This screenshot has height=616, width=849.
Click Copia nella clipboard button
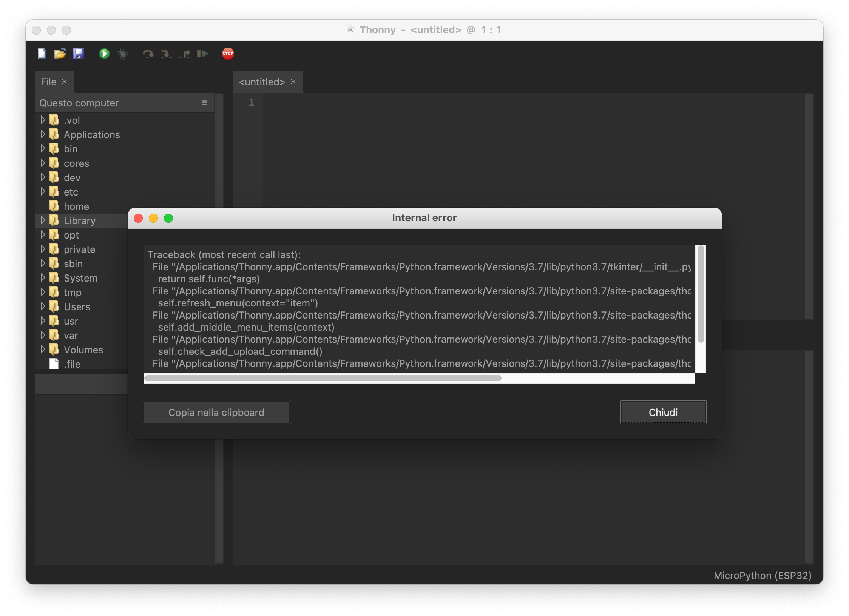[x=216, y=412]
